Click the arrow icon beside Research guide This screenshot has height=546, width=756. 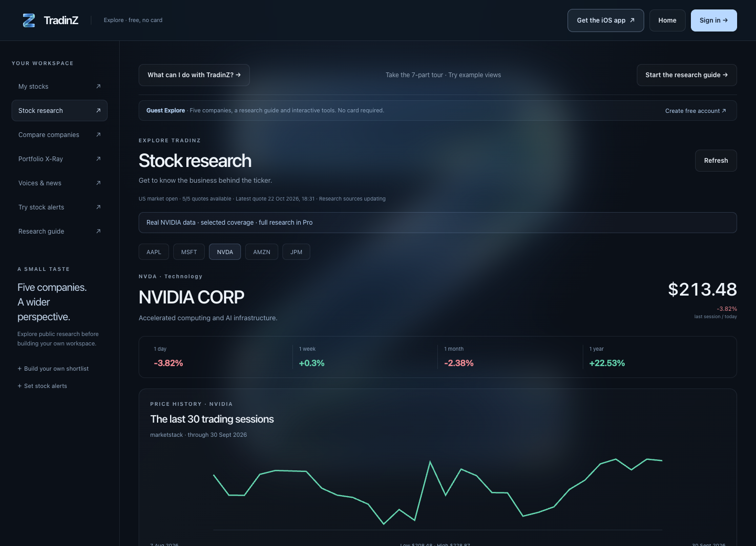(98, 232)
